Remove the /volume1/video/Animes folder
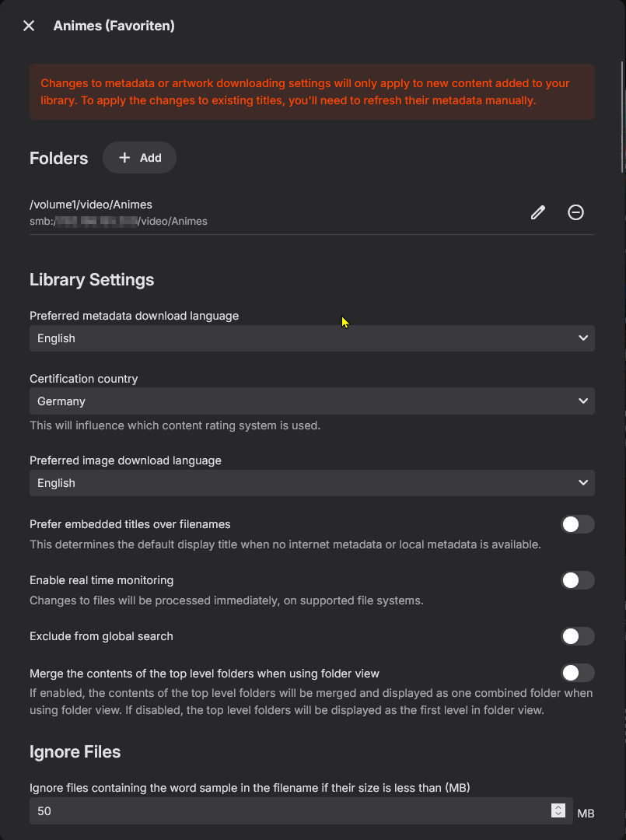626x840 pixels. pos(575,212)
